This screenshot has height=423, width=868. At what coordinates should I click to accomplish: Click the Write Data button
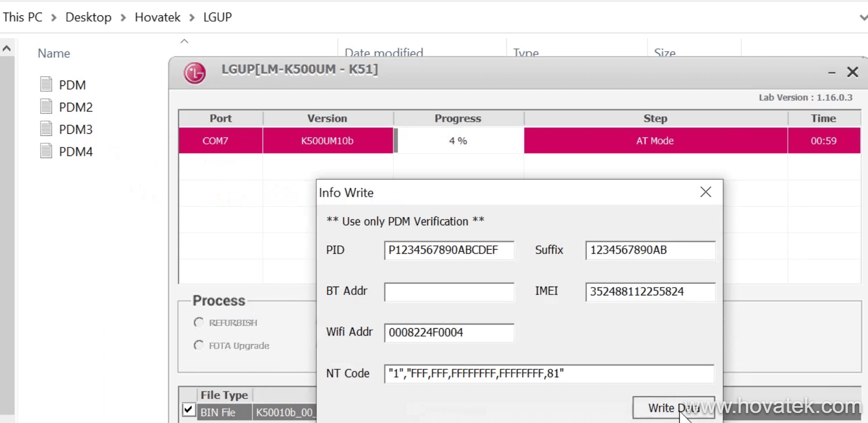[674, 408]
